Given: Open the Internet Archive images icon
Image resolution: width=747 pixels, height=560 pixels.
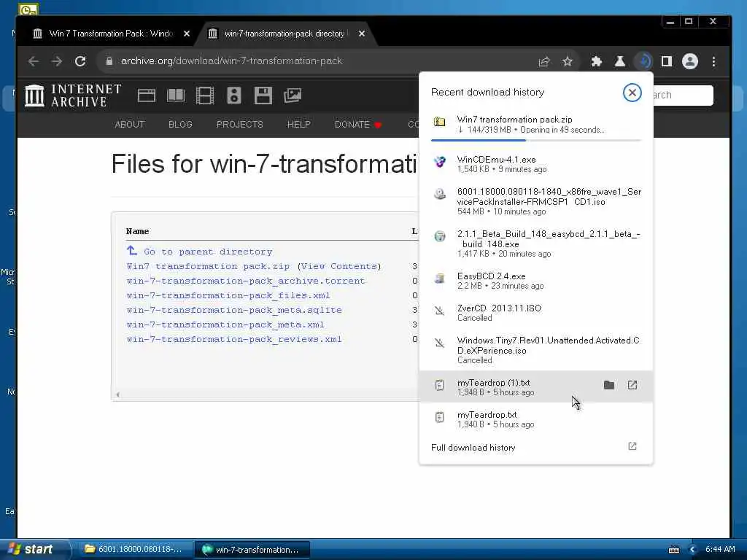Looking at the screenshot, I should tap(293, 96).
